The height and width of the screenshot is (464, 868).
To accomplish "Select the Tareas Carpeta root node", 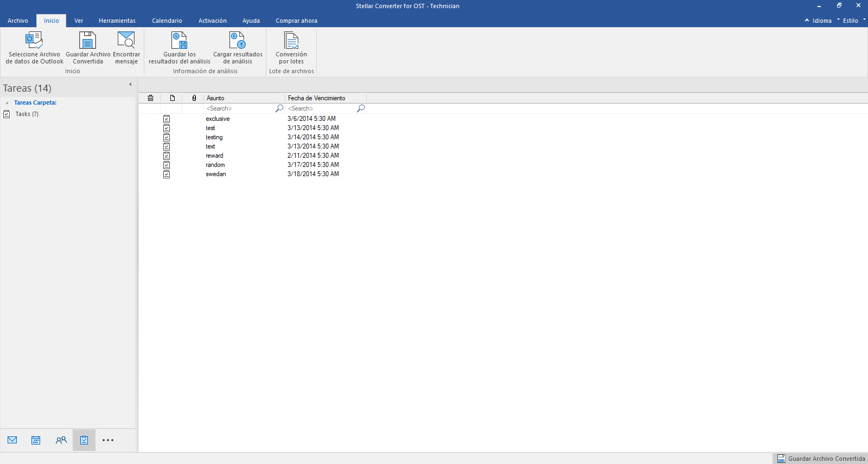I will (35, 102).
